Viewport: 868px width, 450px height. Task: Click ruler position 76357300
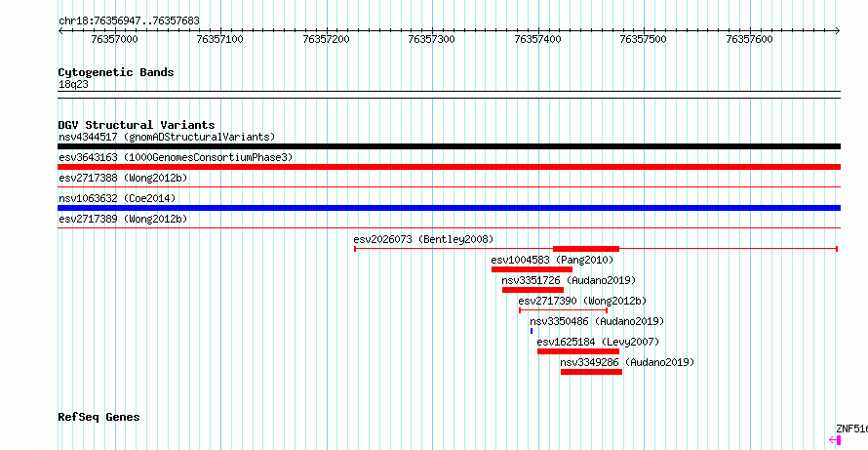tap(432, 39)
